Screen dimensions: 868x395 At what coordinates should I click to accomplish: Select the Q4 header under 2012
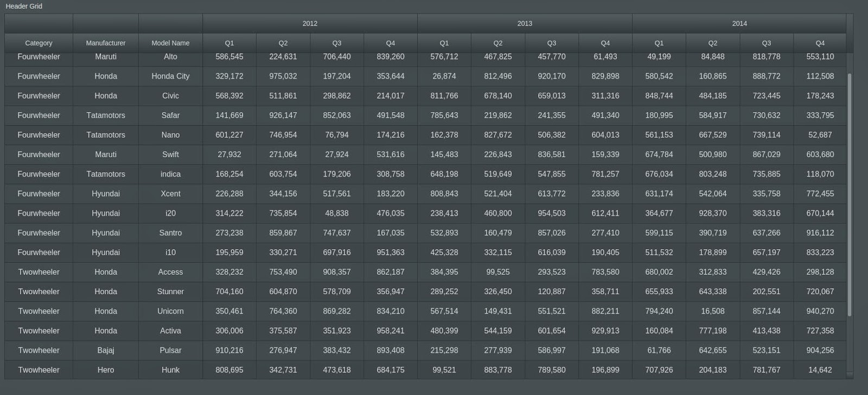click(391, 43)
